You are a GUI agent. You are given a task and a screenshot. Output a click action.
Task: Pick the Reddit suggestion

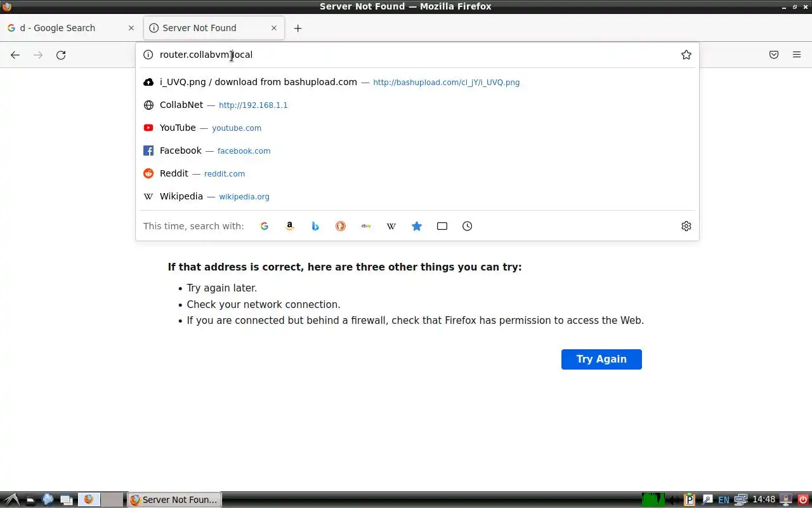pos(417,173)
